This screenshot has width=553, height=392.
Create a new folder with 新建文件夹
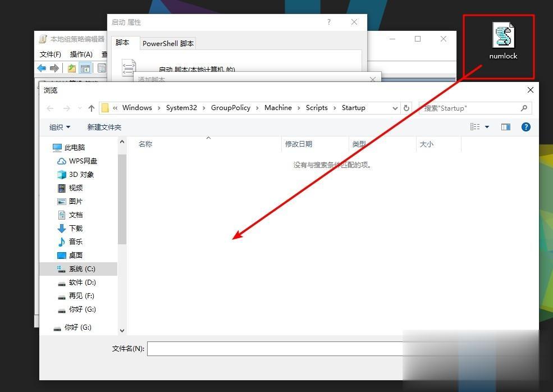[x=104, y=127]
